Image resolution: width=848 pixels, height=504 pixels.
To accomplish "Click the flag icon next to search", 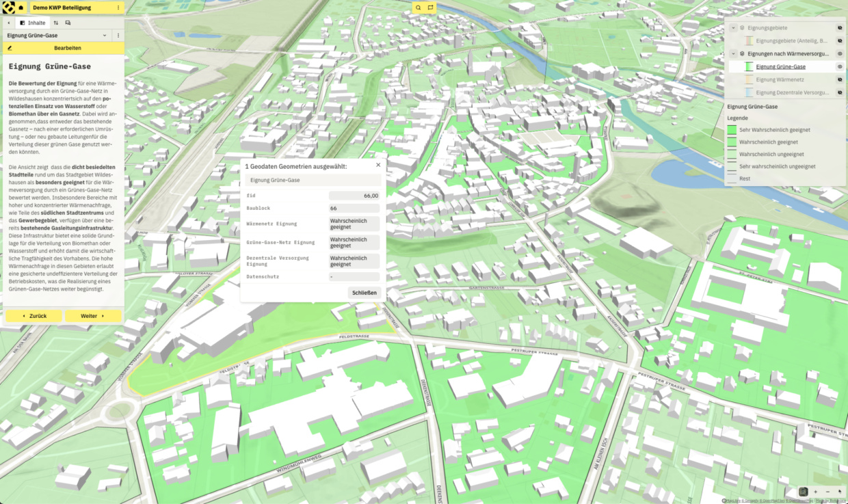I will tap(430, 8).
